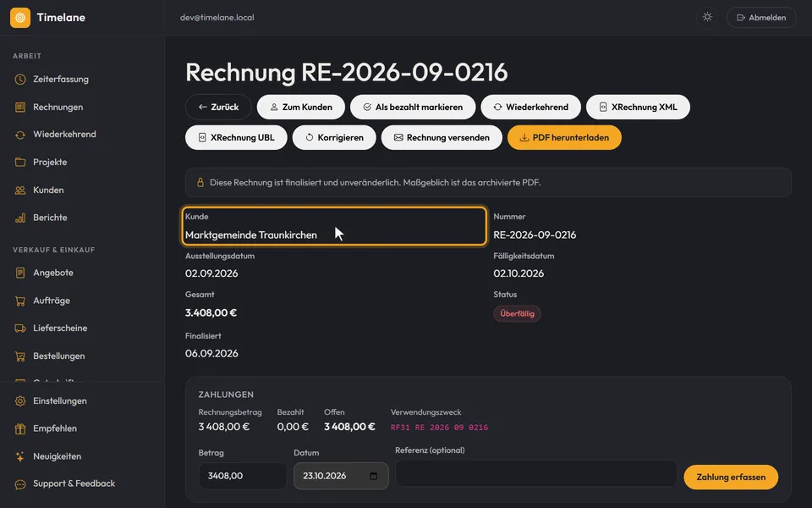Click the Zahlung erfassen button
The image size is (812, 508).
(x=731, y=477)
